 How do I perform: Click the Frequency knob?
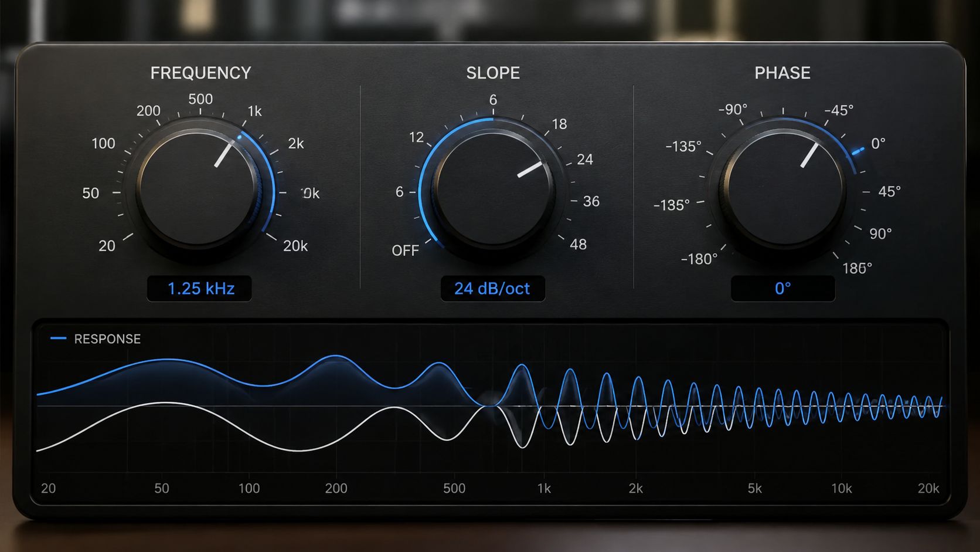(199, 189)
